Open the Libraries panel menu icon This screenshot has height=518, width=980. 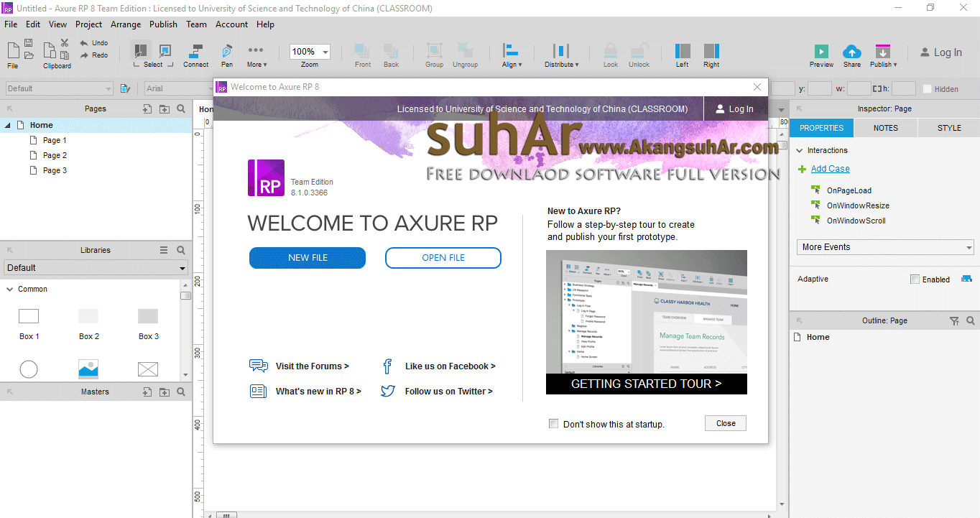[164, 250]
